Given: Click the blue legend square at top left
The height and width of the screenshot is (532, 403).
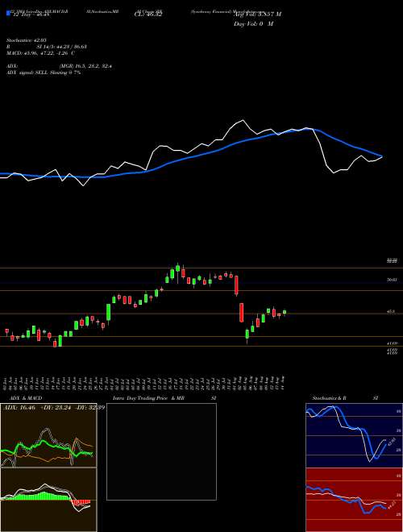Looking at the screenshot, I should click(x=8, y=14).
